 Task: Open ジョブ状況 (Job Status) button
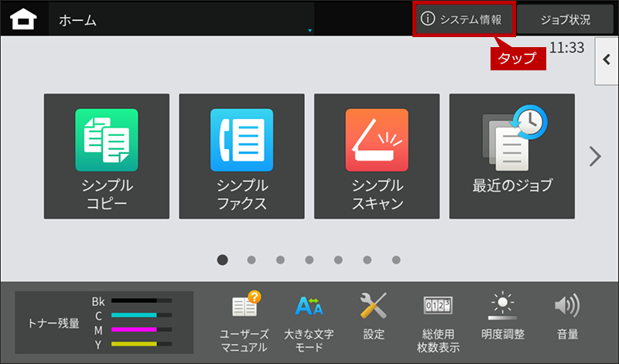565,20
